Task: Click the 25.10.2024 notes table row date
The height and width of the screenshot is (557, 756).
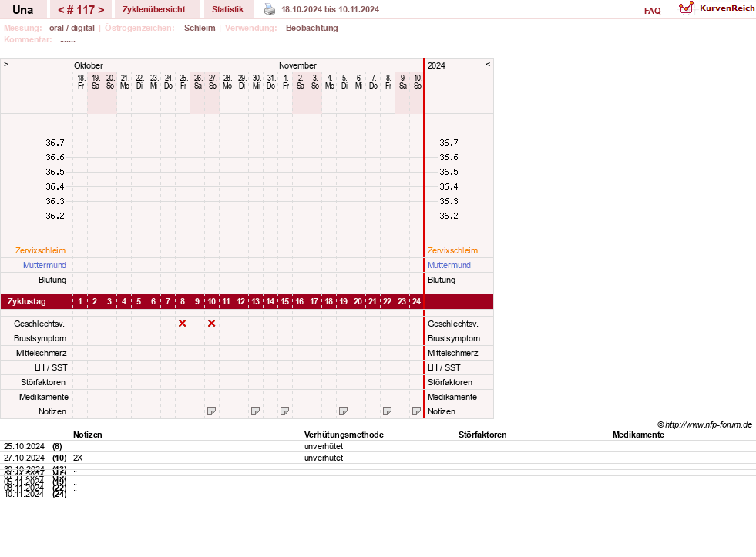Action: point(24,446)
